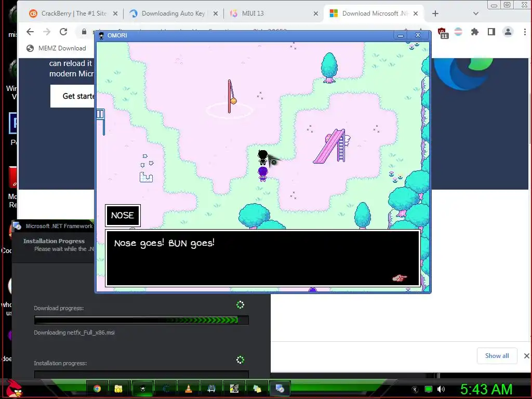The width and height of the screenshot is (532, 399).
Task: Reload the current Chrome page
Action: point(63,32)
